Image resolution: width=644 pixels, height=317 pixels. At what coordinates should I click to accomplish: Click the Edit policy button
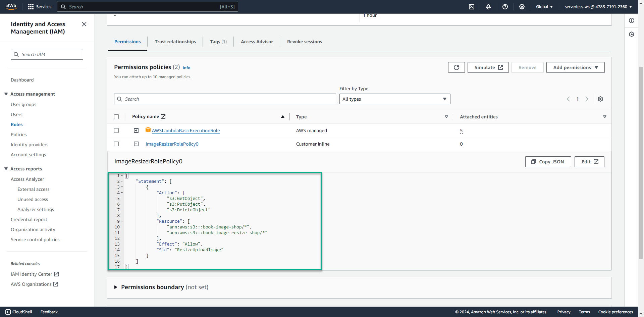(x=589, y=162)
